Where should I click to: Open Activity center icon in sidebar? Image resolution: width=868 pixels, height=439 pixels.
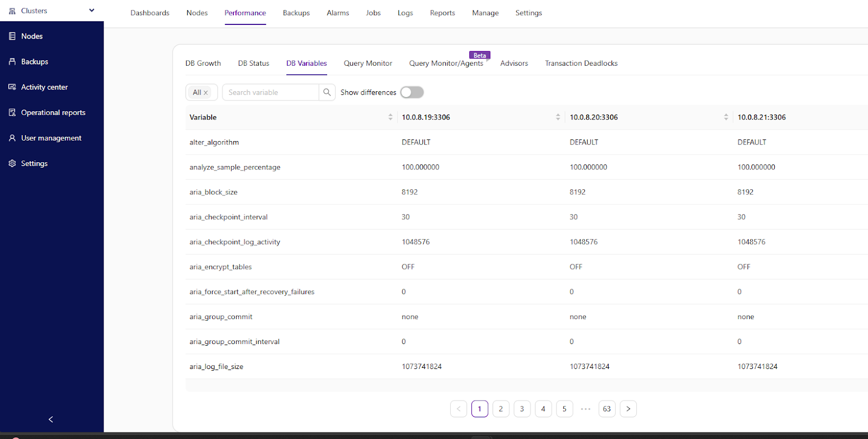(x=12, y=87)
